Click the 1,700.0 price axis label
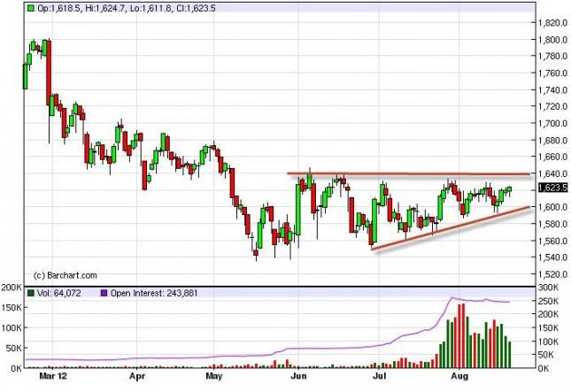 click(x=552, y=124)
